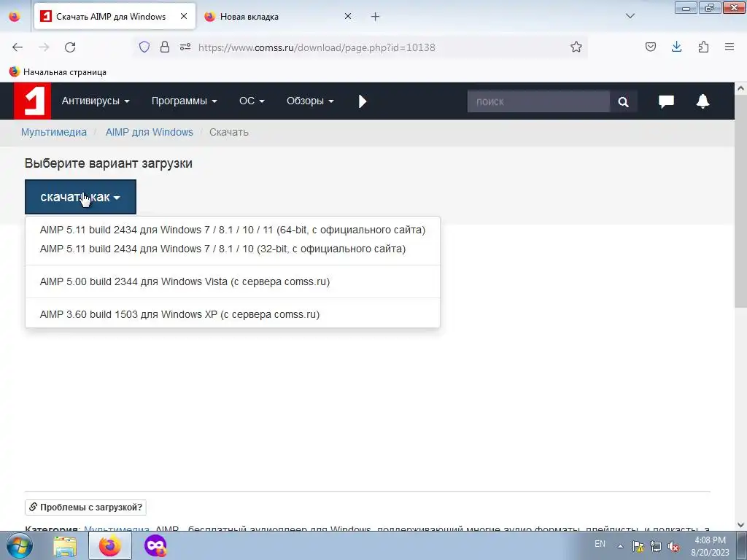The image size is (747, 560).
Task: Click the white play arrow in navbar
Action: click(x=363, y=101)
